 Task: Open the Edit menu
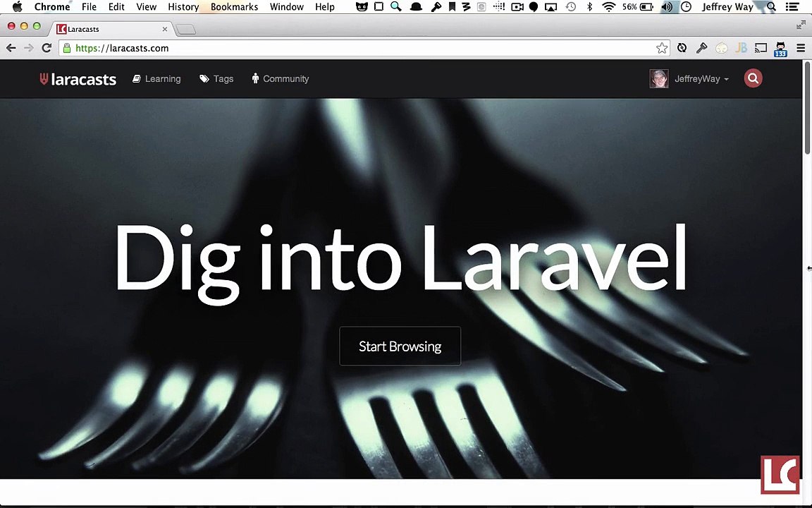[116, 7]
